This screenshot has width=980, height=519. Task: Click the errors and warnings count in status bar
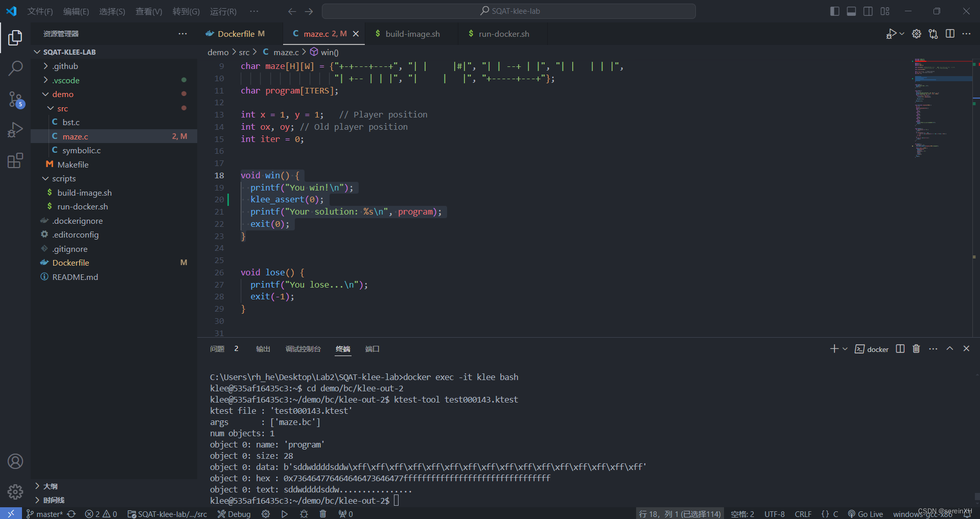101,514
